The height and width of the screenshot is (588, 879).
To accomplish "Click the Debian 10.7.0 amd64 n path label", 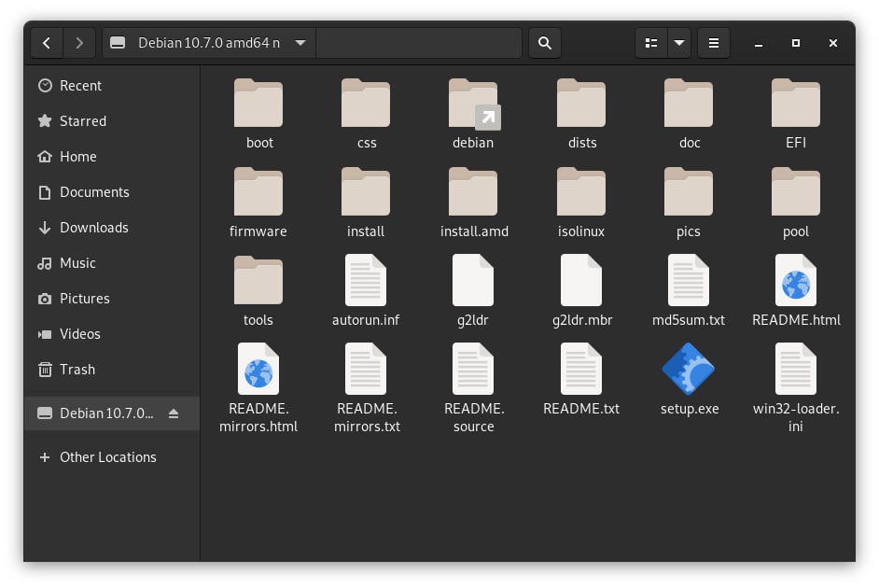I will tap(208, 43).
